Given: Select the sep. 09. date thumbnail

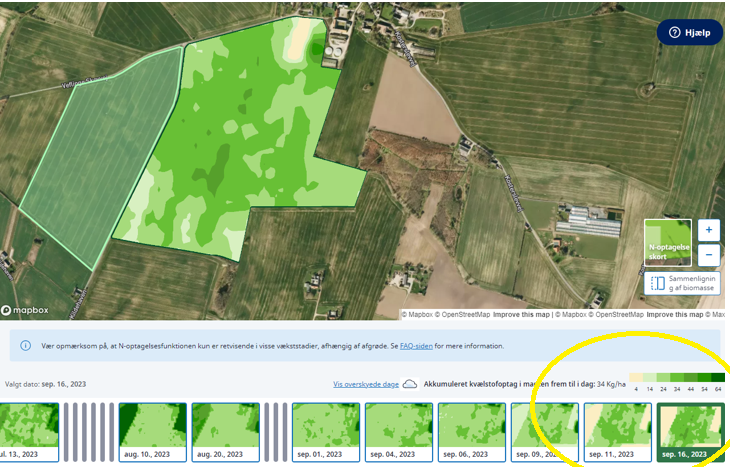Looking at the screenshot, I should click(545, 432).
